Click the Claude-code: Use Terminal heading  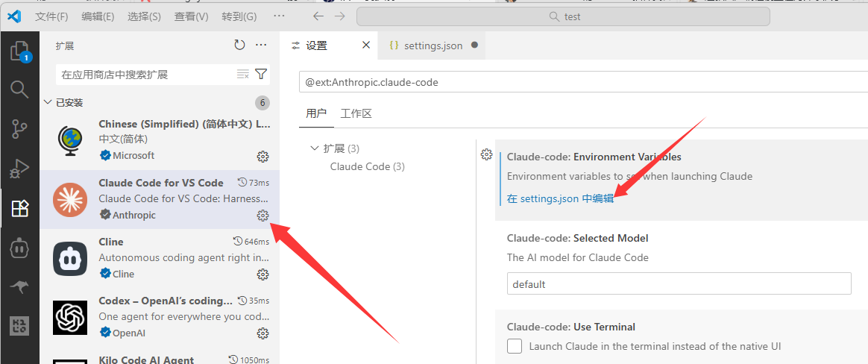coord(571,326)
